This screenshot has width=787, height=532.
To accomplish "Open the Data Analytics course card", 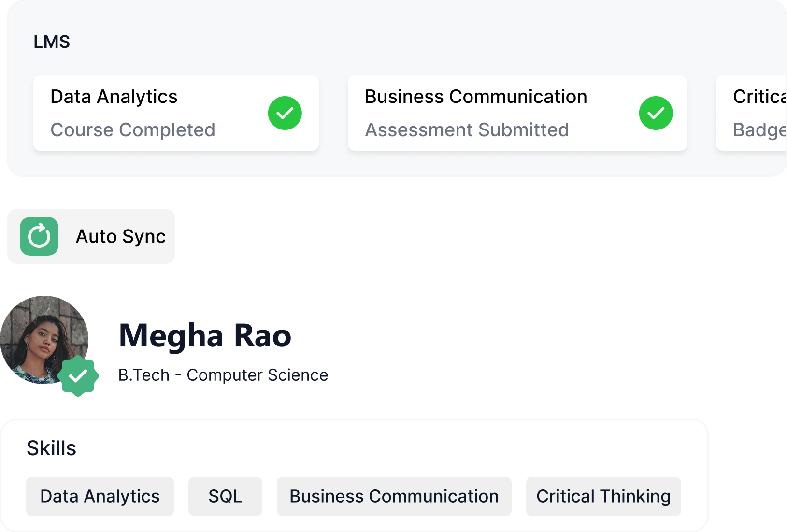I will coord(176,113).
